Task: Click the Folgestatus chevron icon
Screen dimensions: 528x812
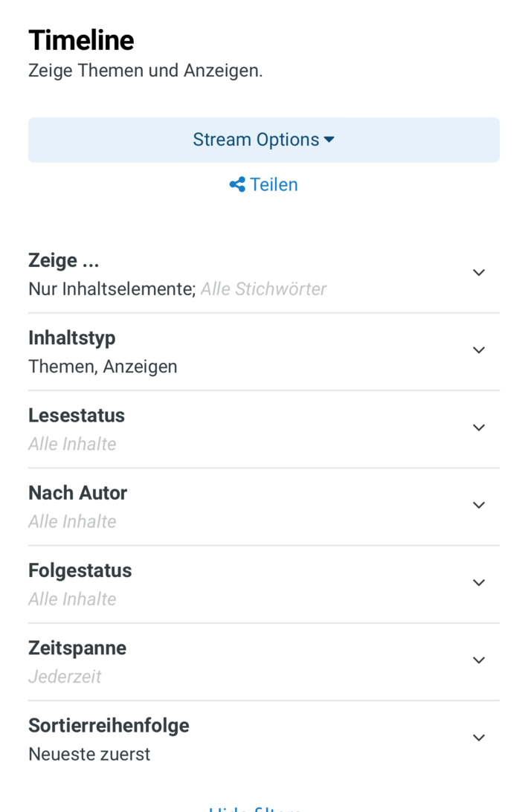Action: [479, 583]
